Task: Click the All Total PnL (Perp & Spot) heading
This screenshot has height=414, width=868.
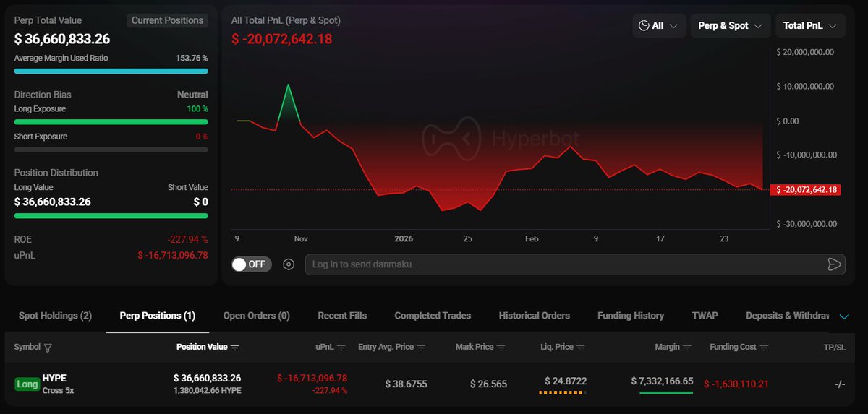Action: 286,20
